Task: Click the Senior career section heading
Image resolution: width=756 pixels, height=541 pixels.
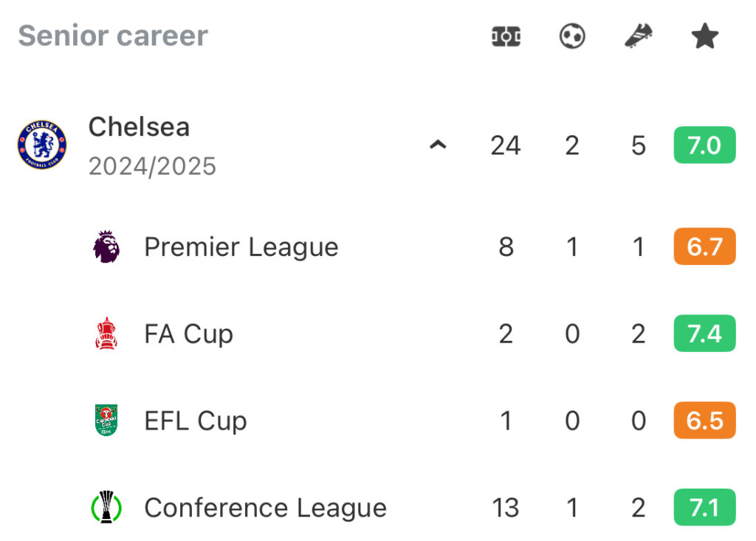Action: [x=113, y=35]
